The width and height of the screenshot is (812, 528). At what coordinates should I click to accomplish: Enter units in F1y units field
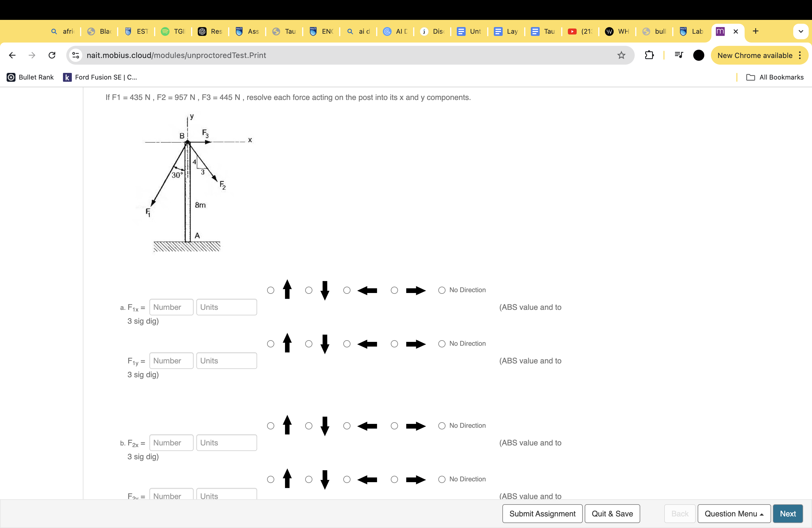click(x=227, y=360)
